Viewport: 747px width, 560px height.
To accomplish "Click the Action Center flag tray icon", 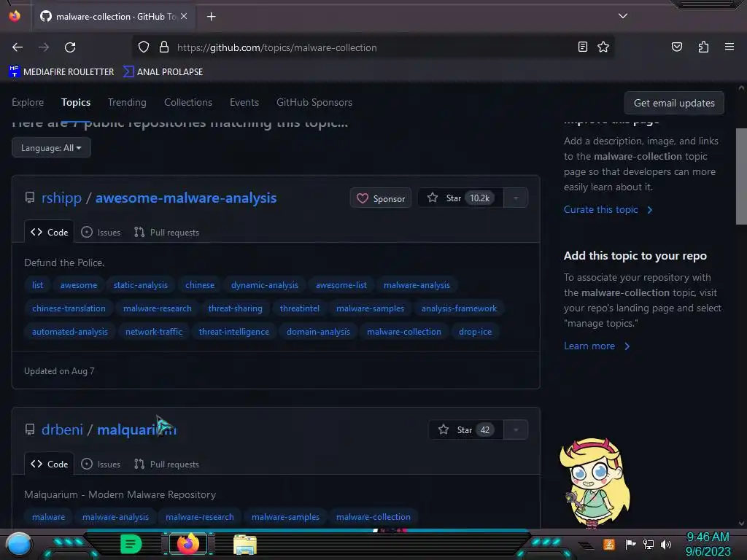I will pyautogui.click(x=630, y=544).
